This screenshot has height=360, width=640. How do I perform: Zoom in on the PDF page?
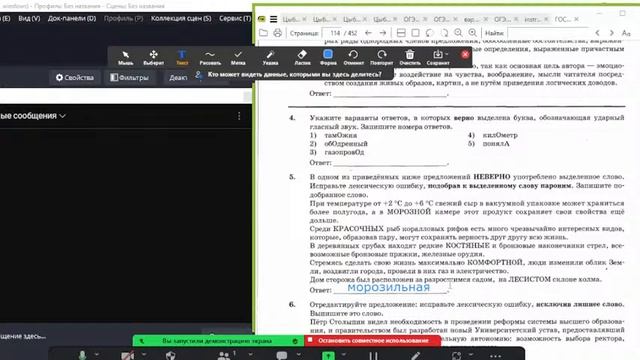pos(473,33)
